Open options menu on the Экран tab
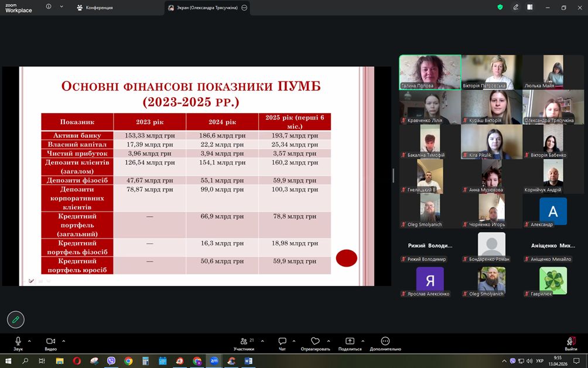The image size is (588, 368). pyautogui.click(x=244, y=8)
